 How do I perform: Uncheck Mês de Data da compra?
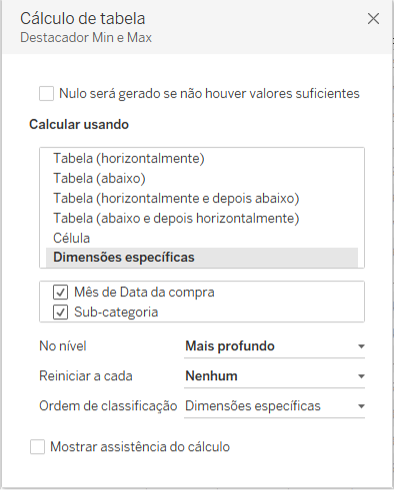click(x=60, y=292)
